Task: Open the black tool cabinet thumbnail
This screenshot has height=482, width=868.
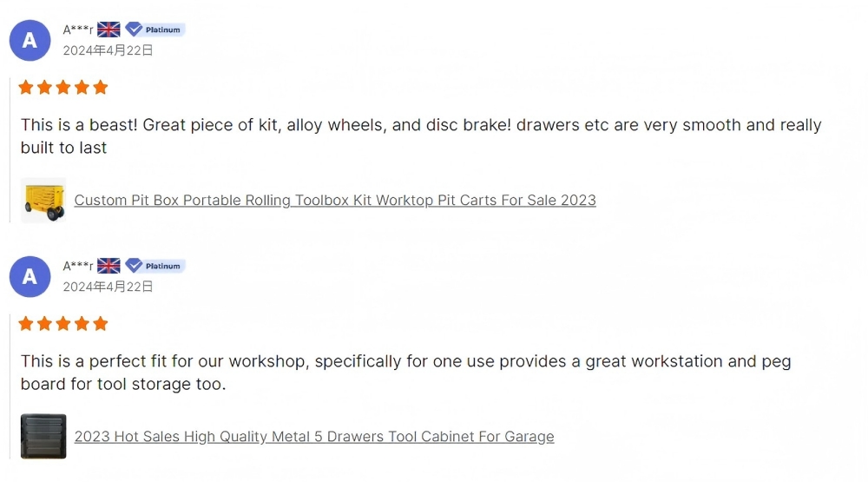Action: coord(43,436)
